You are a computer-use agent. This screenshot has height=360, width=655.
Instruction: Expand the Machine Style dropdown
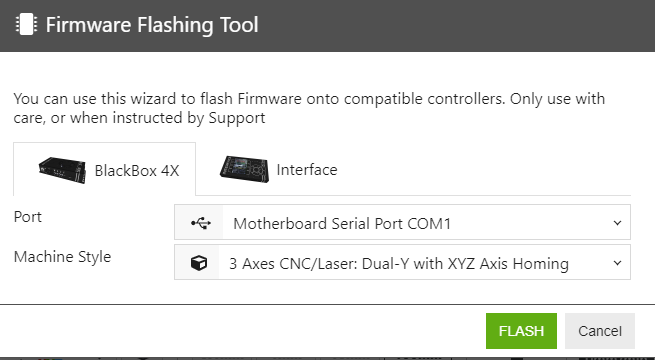click(402, 262)
